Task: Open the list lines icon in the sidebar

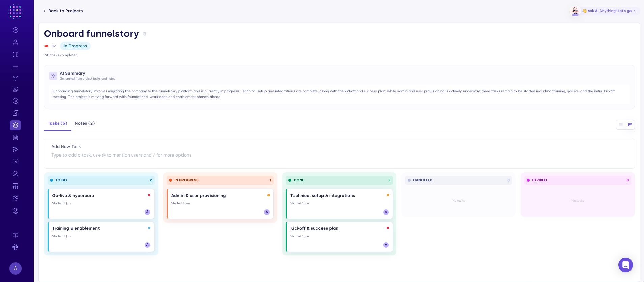Action: click(16, 66)
